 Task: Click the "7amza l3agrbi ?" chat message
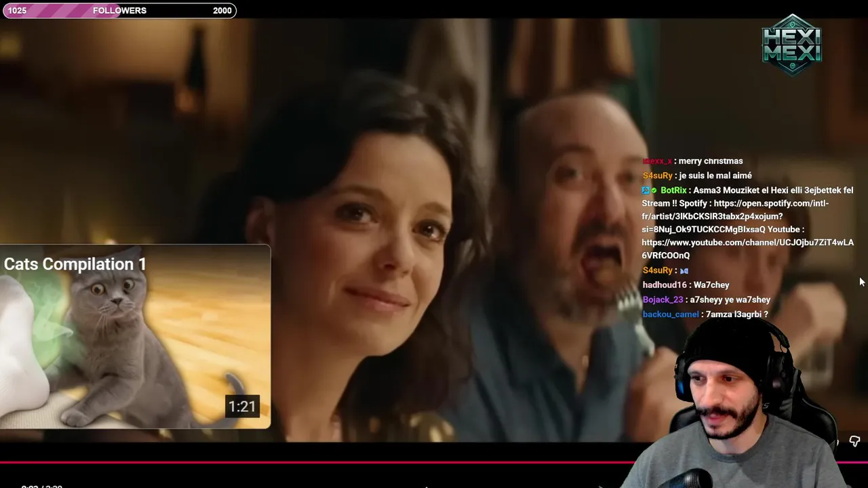tap(736, 314)
